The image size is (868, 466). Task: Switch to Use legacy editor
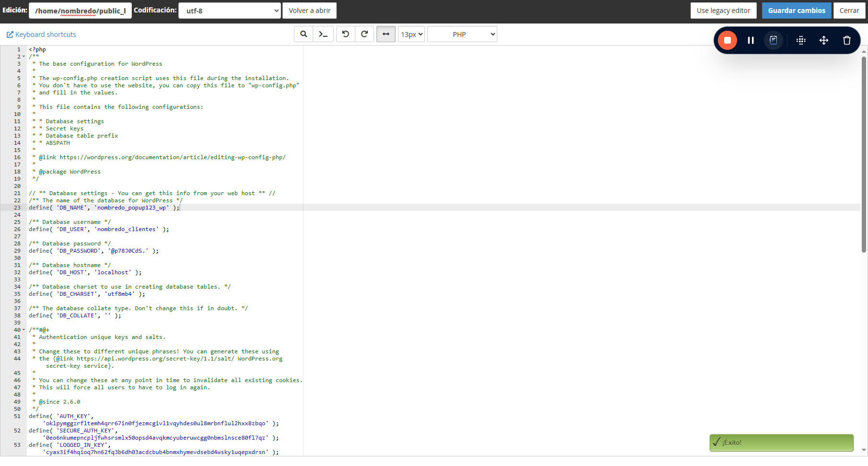coord(723,11)
